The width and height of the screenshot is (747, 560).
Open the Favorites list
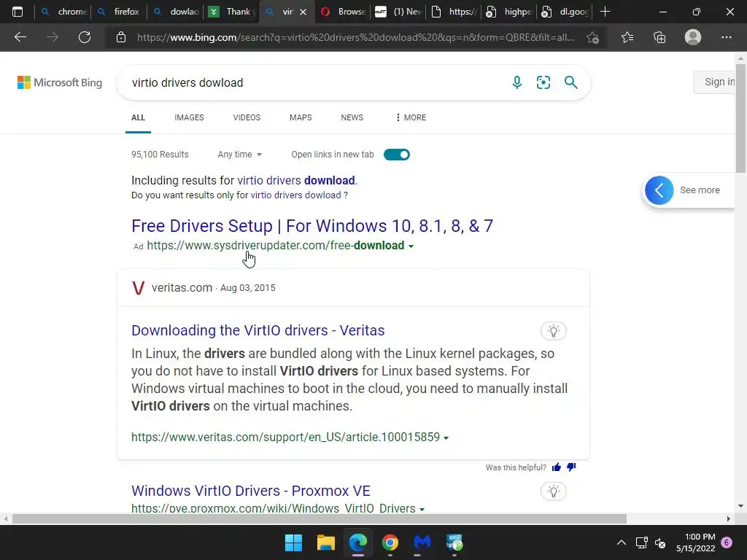pos(627,37)
